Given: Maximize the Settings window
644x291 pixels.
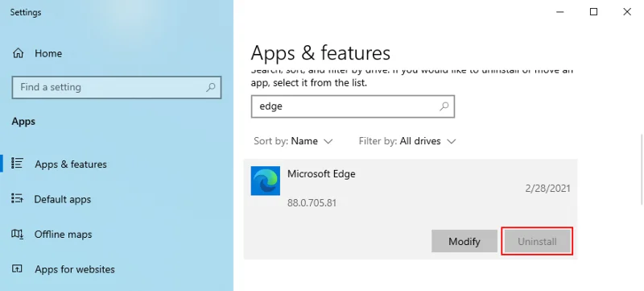Looking at the screenshot, I should point(593,12).
